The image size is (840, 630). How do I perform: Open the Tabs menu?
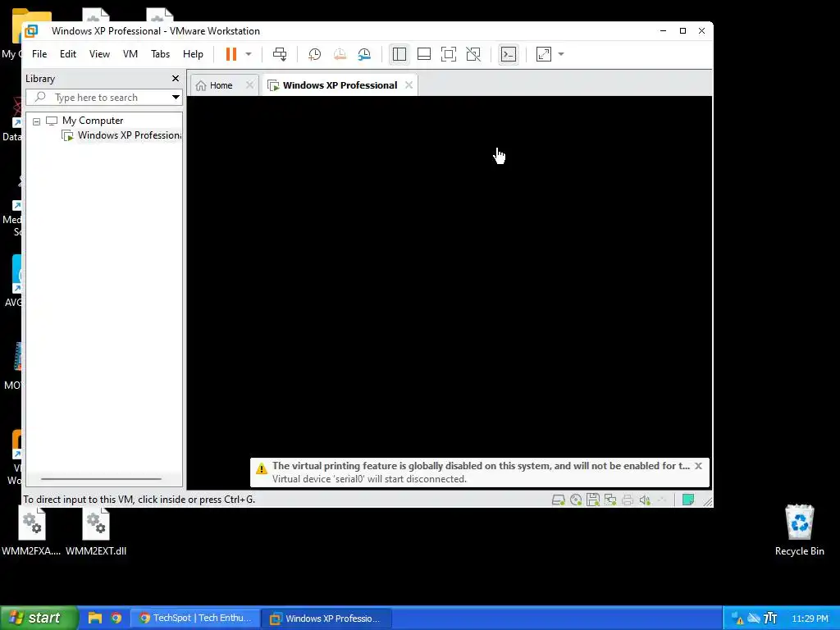(x=160, y=54)
